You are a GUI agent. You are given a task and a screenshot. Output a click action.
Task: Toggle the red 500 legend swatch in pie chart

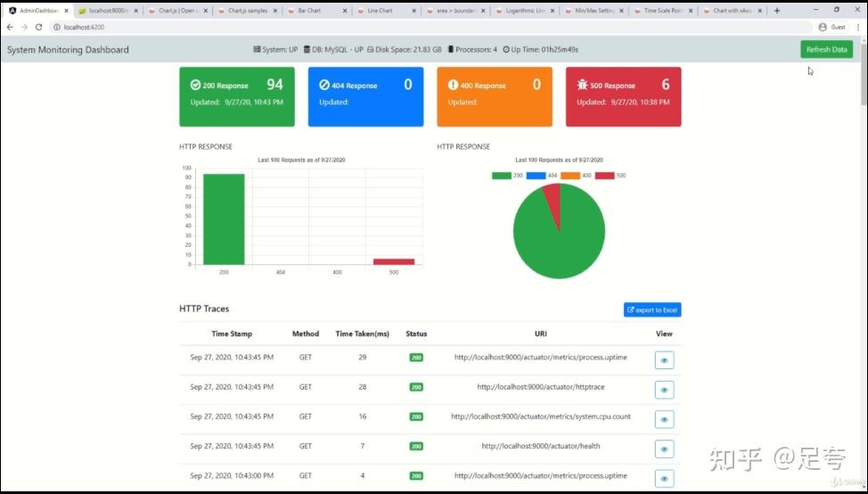604,176
